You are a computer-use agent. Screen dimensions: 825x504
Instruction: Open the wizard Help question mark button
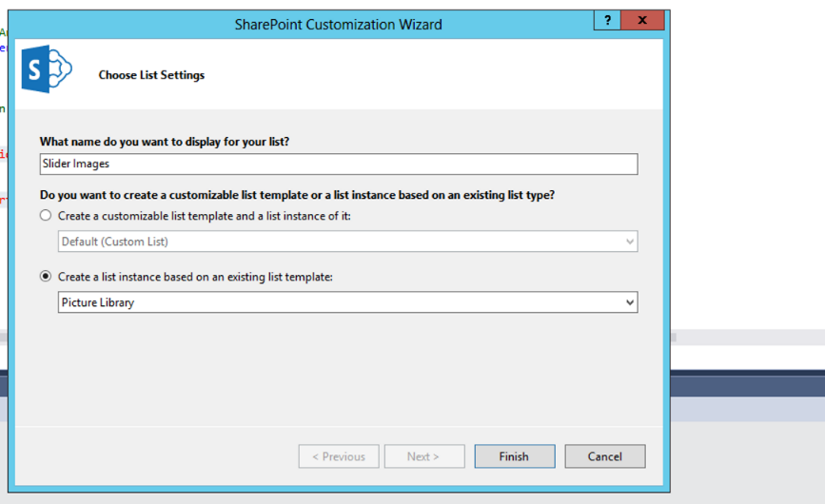click(607, 21)
